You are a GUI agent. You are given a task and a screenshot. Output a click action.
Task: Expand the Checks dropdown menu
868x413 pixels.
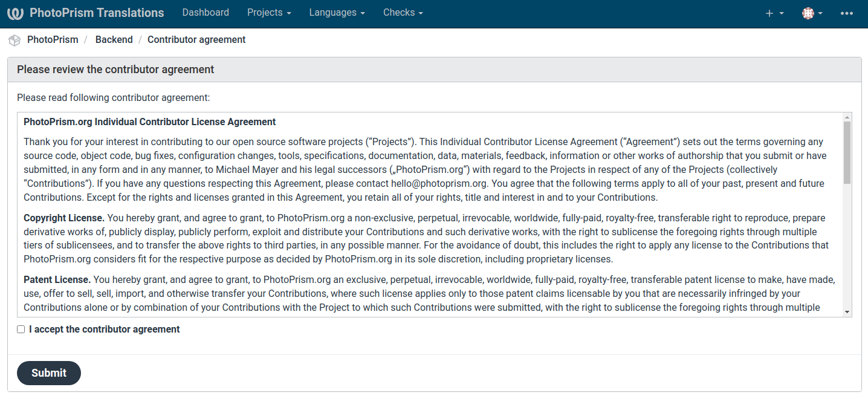403,13
